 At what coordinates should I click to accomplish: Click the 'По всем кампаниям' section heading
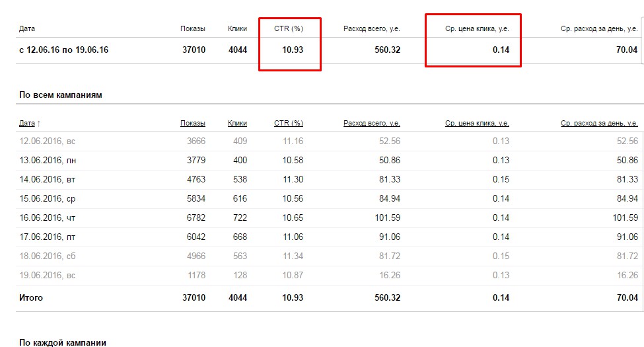(60, 95)
